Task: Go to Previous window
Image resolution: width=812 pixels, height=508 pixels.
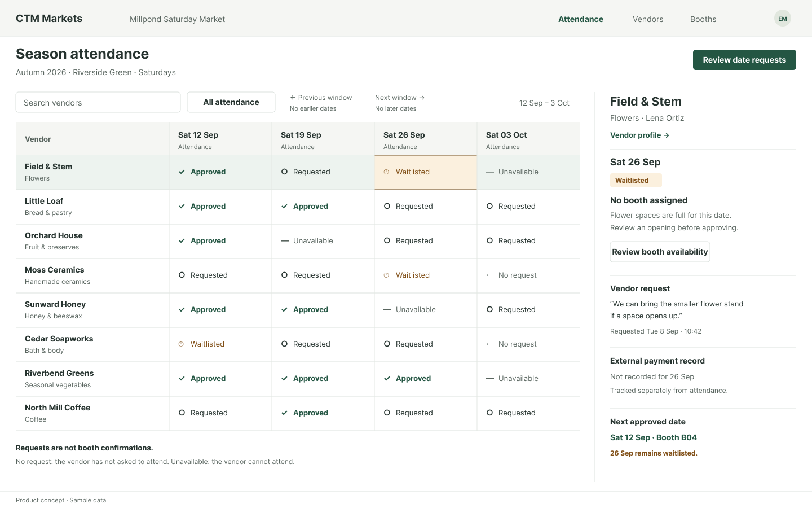Action: 321,98
